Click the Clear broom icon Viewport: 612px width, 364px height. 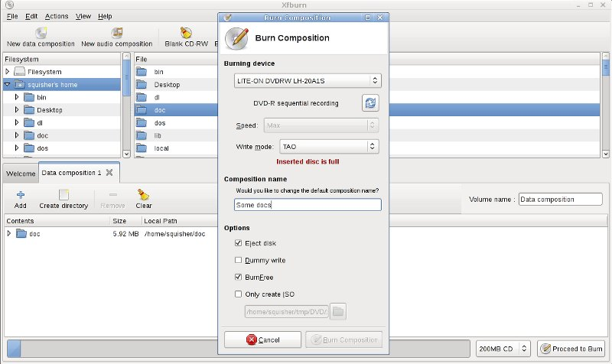click(x=143, y=195)
